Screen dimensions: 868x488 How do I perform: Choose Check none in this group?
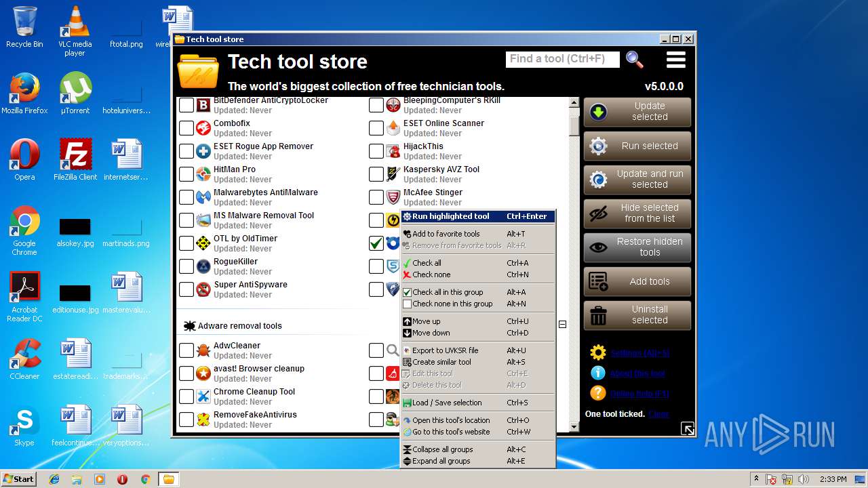pyautogui.click(x=478, y=304)
